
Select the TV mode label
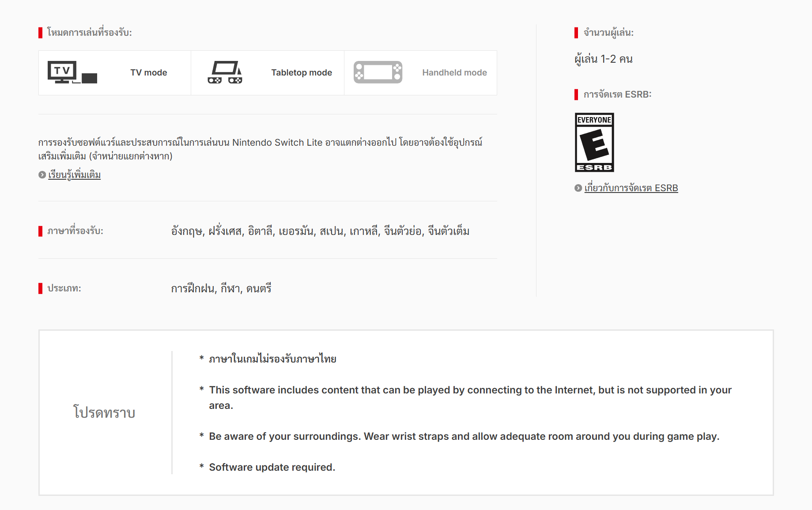pos(148,72)
